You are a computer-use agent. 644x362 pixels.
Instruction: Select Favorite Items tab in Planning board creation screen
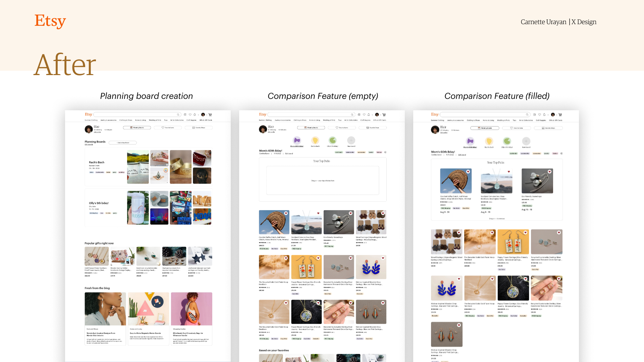click(168, 128)
